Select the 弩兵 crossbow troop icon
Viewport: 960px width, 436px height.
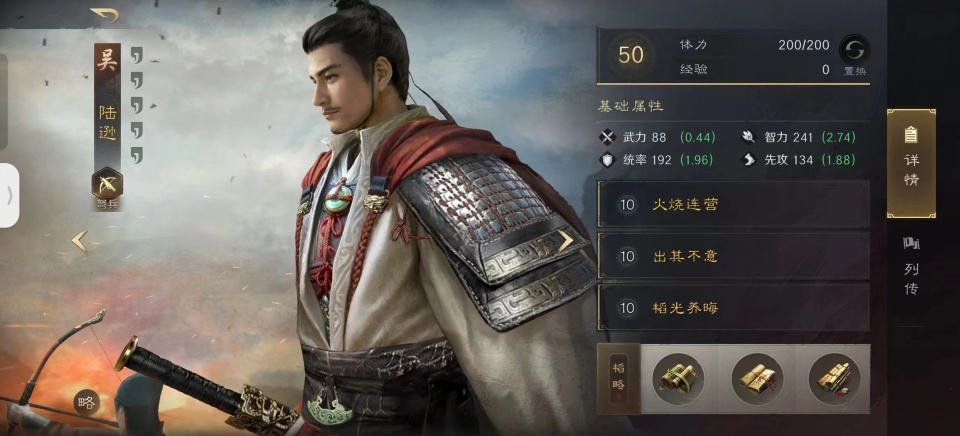tap(107, 183)
